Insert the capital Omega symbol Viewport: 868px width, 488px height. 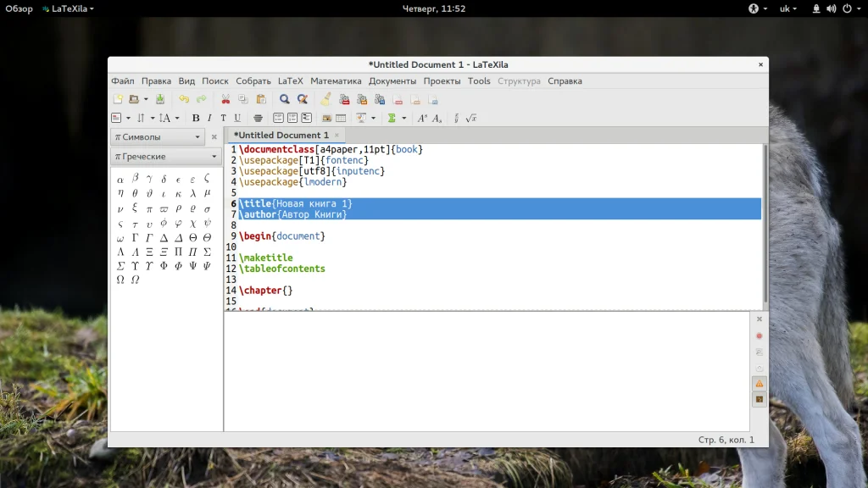click(120, 280)
